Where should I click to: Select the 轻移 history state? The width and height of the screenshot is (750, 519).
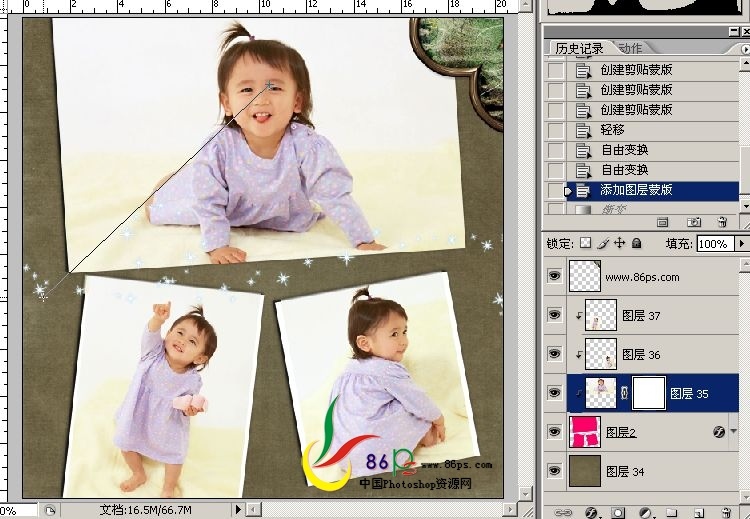(653, 130)
